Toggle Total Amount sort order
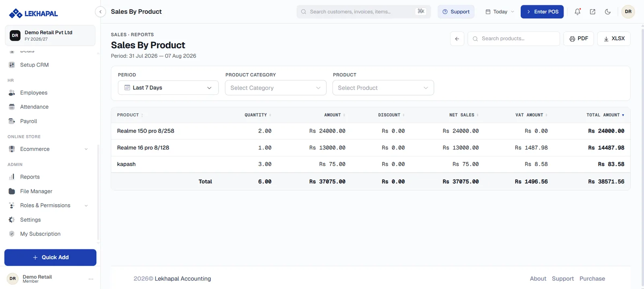The width and height of the screenshot is (644, 289). tap(605, 115)
